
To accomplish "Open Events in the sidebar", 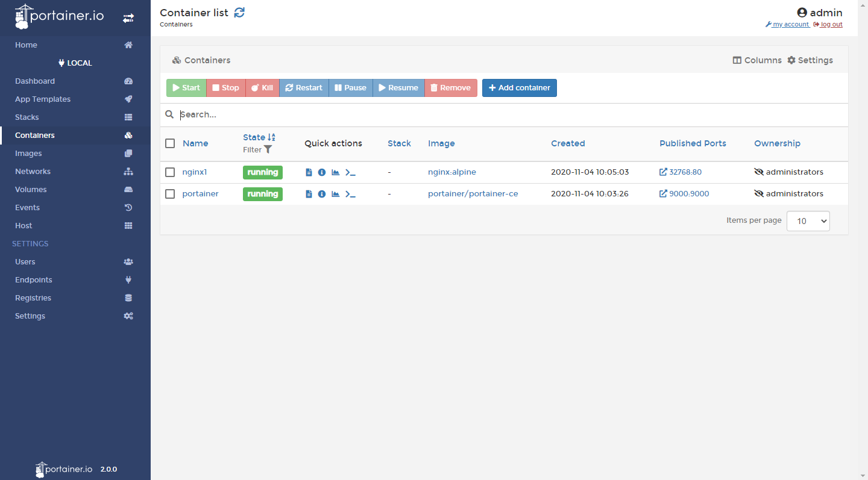I will click(x=75, y=208).
